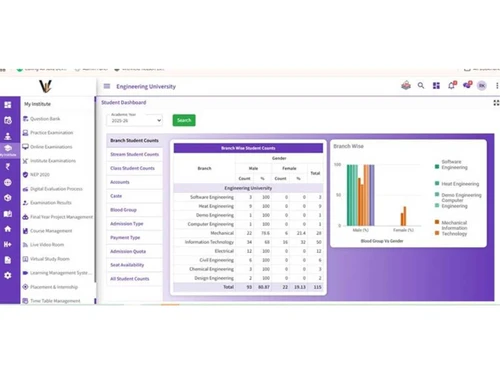Viewport: 500px width, 375px height.
Task: Open the apps grid icon in header
Action: point(436,86)
